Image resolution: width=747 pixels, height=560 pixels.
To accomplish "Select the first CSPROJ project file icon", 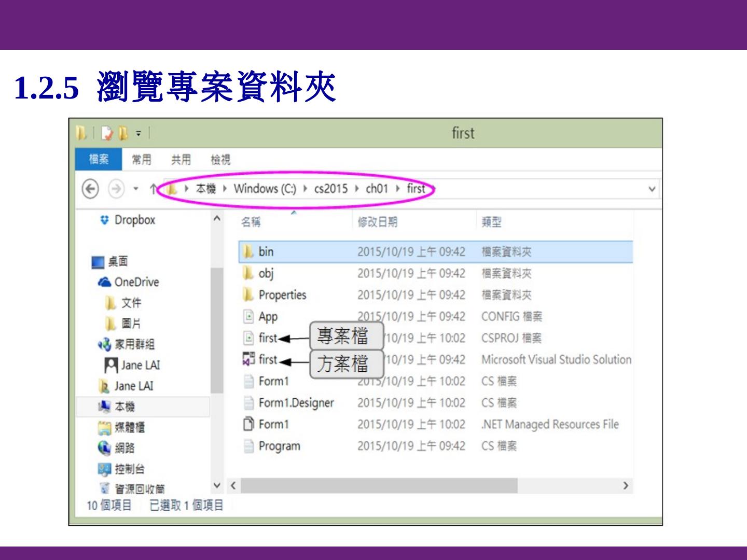I will pos(249,338).
